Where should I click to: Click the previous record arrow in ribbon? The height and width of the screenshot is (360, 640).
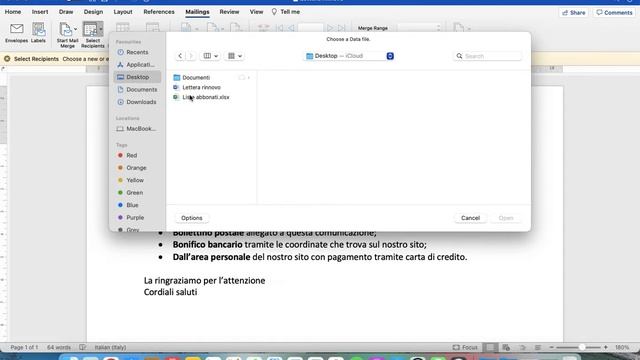tap(291, 28)
